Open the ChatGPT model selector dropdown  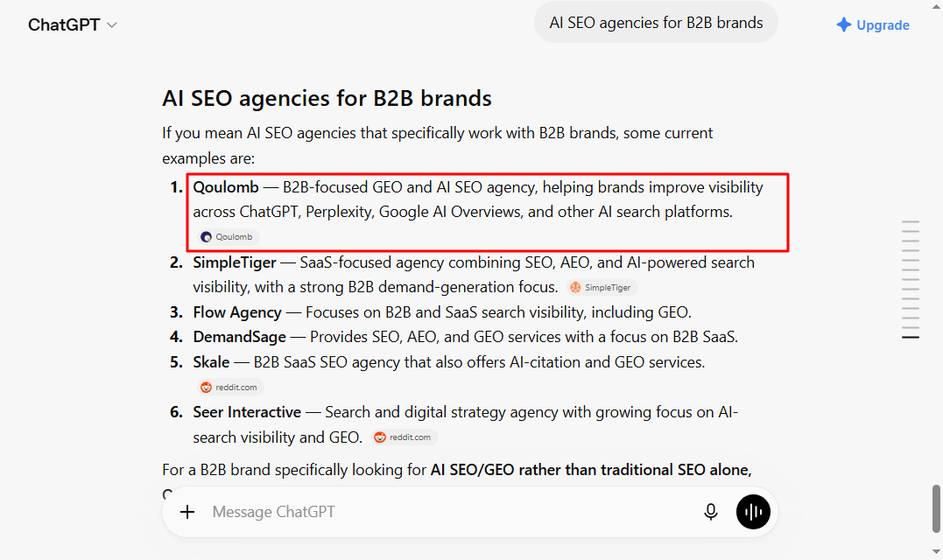coord(72,24)
